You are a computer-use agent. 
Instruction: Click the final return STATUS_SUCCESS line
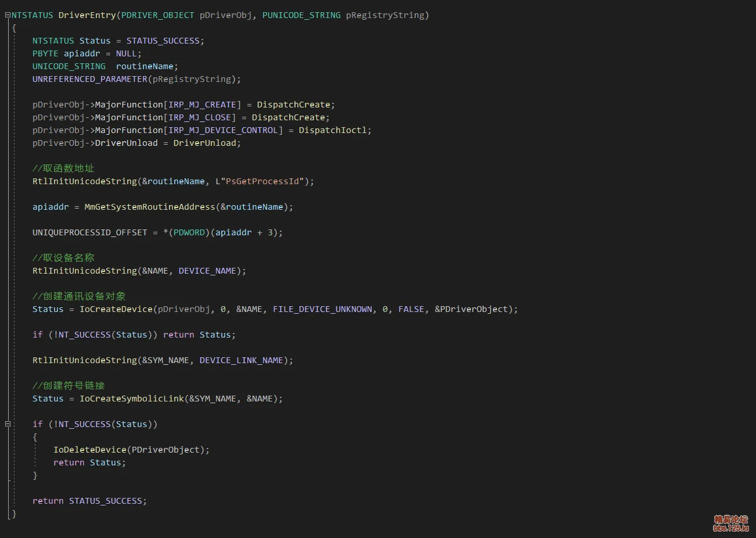pos(89,501)
